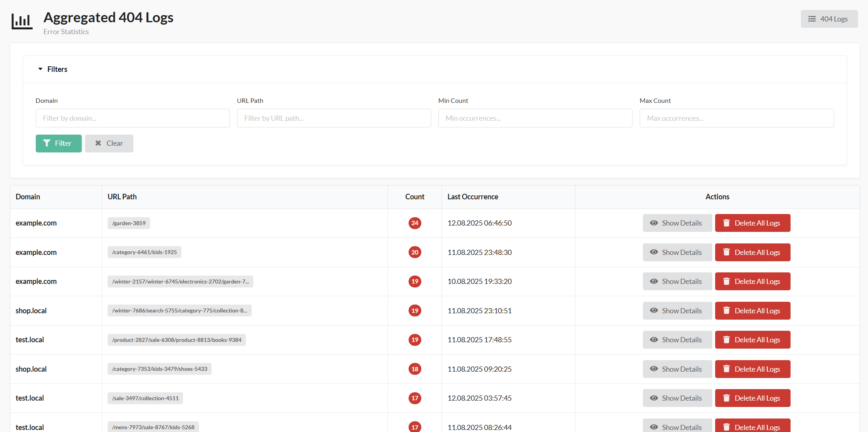Click eye icon for /garden-3859 row
Image resolution: width=868 pixels, height=432 pixels.
point(654,223)
